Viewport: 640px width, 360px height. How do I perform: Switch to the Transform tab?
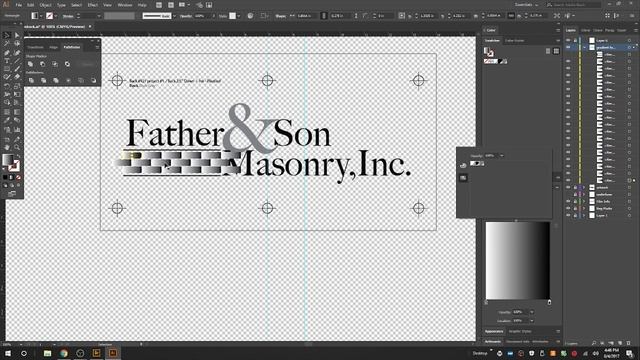(x=35, y=47)
